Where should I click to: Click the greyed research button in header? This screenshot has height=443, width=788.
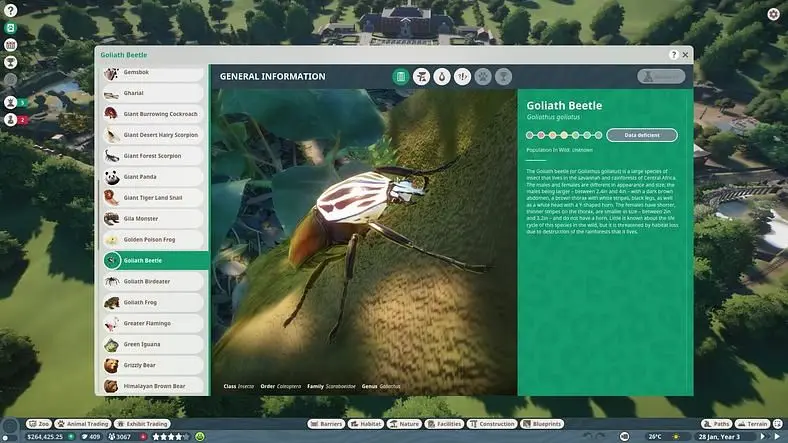661,76
